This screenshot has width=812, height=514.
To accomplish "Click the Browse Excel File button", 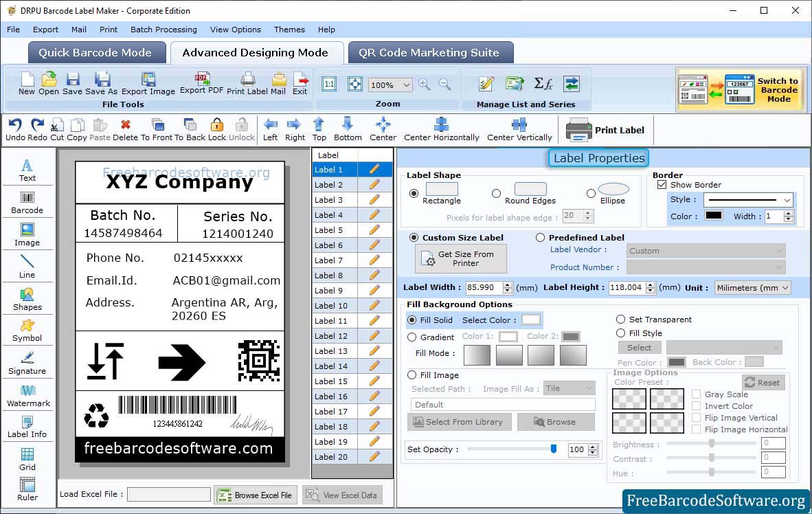I will coord(256,495).
